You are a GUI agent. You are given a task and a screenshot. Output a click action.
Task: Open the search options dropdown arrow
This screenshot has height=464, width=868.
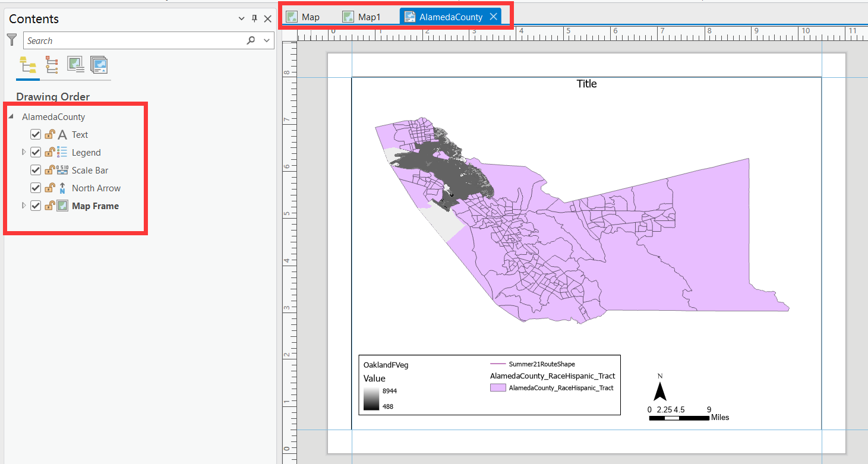tap(267, 40)
